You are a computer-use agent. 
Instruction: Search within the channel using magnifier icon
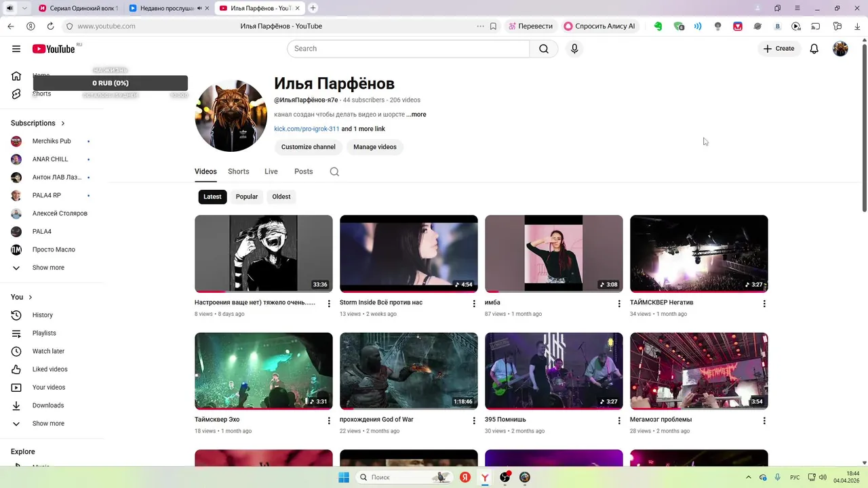[x=334, y=171]
